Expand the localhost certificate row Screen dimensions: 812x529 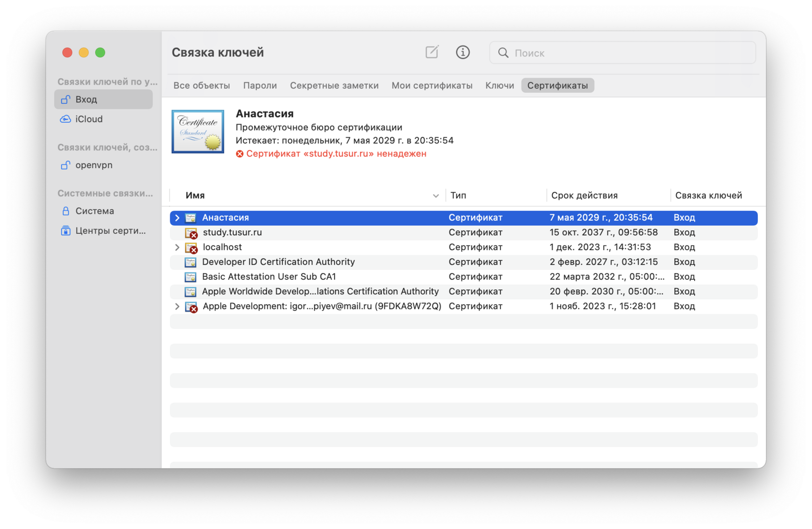point(177,247)
